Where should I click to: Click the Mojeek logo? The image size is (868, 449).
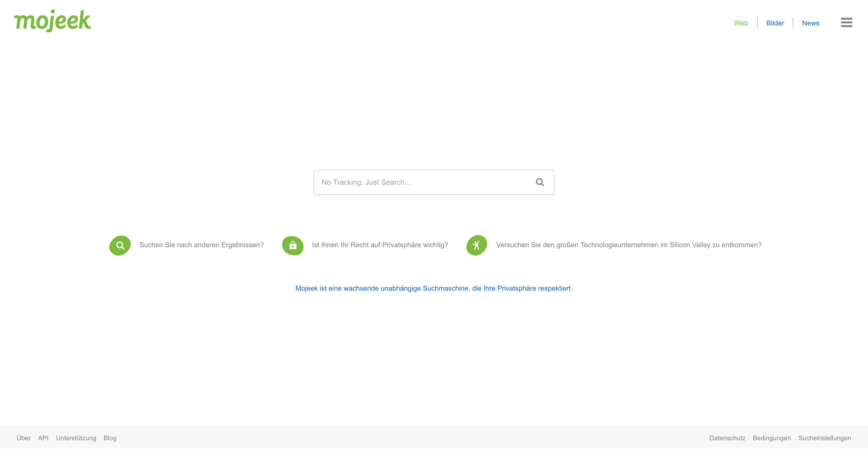pos(52,21)
